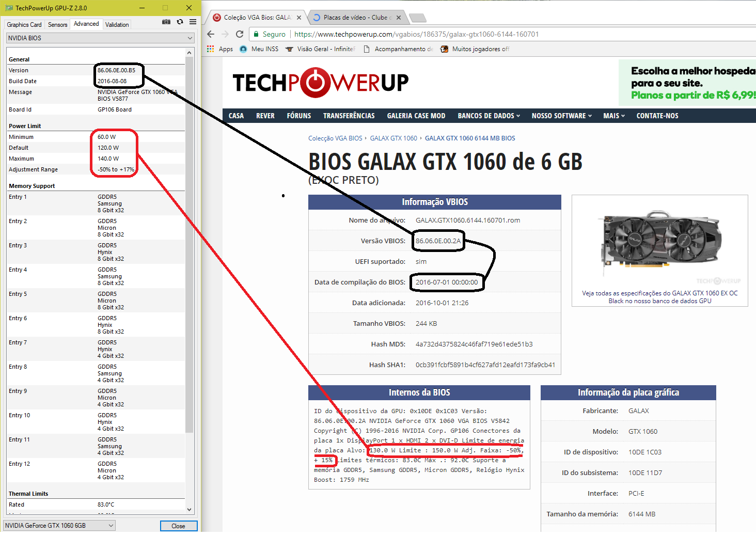Open the REVER nav item
The image size is (756, 536).
265,116
